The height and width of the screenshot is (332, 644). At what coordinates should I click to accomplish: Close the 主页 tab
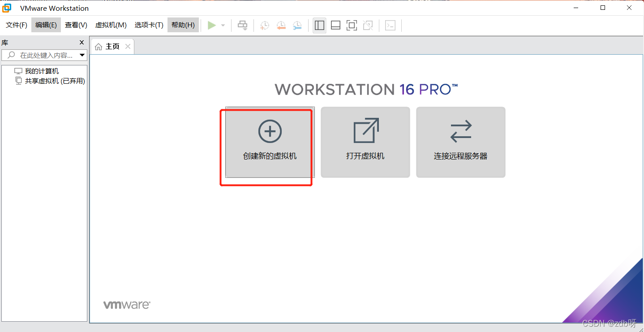pyautogui.click(x=128, y=47)
